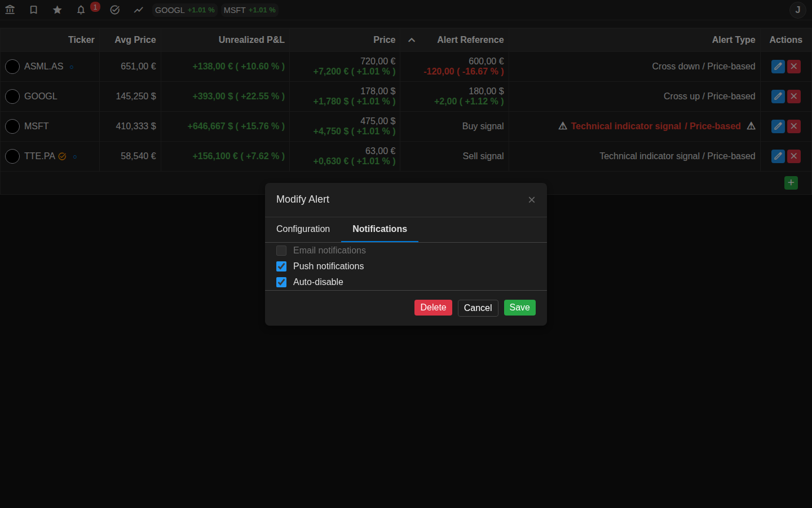Remove the TTE.PA alert with red X
Screen dimensions: 812x508
tap(794, 156)
